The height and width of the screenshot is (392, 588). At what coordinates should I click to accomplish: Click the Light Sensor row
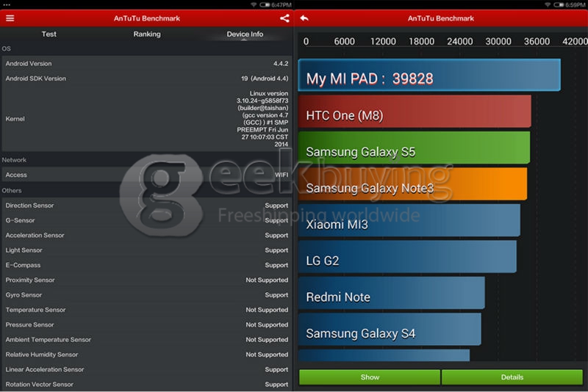click(x=146, y=250)
